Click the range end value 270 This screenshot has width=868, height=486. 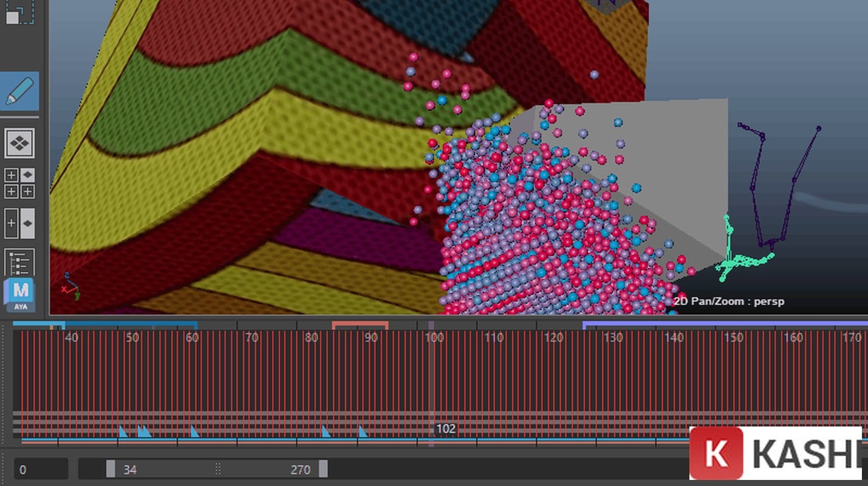coord(300,470)
